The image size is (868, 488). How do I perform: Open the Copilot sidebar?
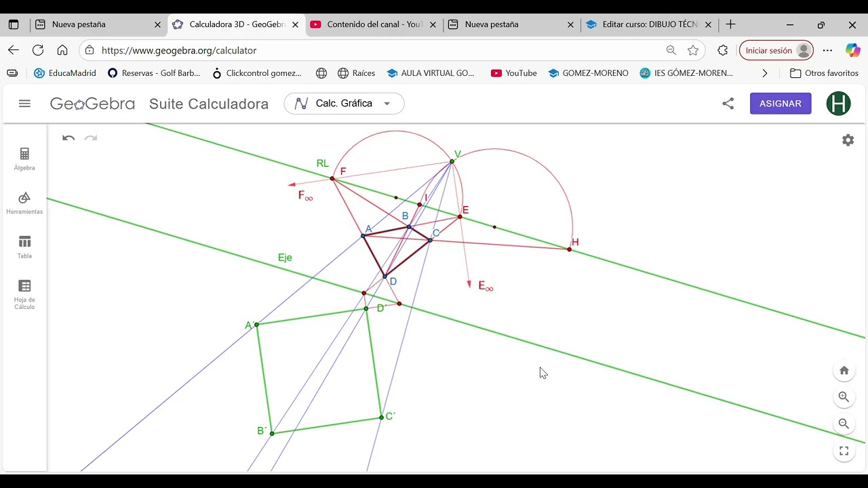[852, 50]
